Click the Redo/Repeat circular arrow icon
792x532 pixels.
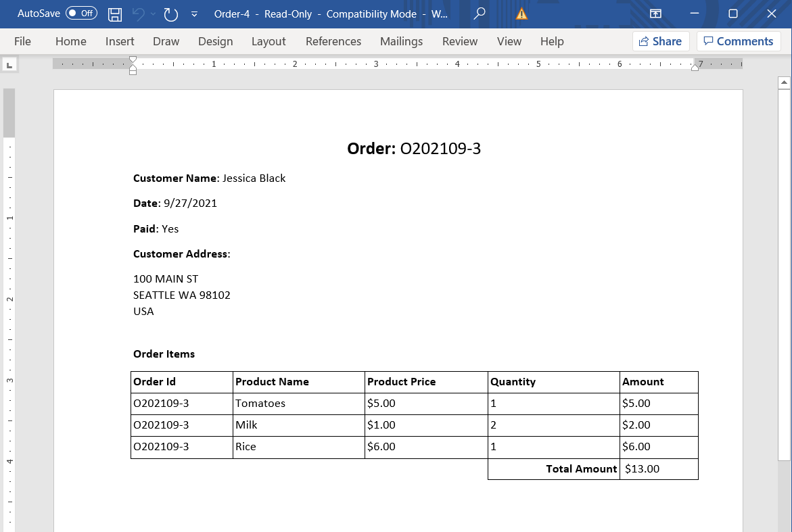pyautogui.click(x=171, y=14)
